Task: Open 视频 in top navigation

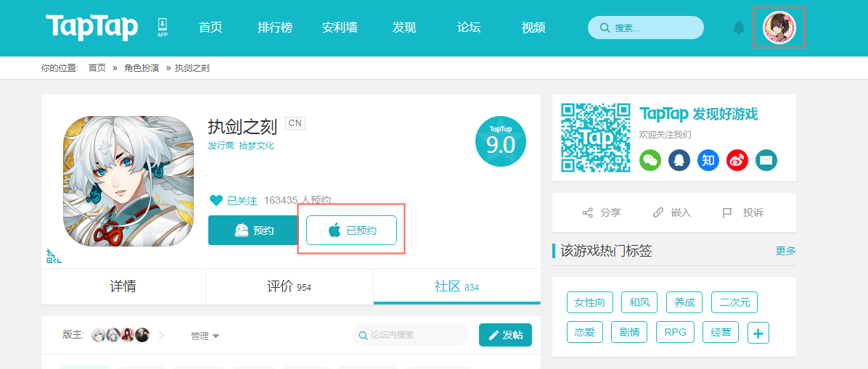Action: [533, 27]
